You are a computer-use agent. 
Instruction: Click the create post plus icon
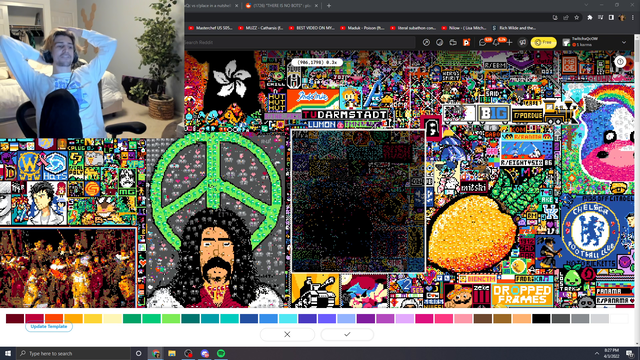point(509,42)
